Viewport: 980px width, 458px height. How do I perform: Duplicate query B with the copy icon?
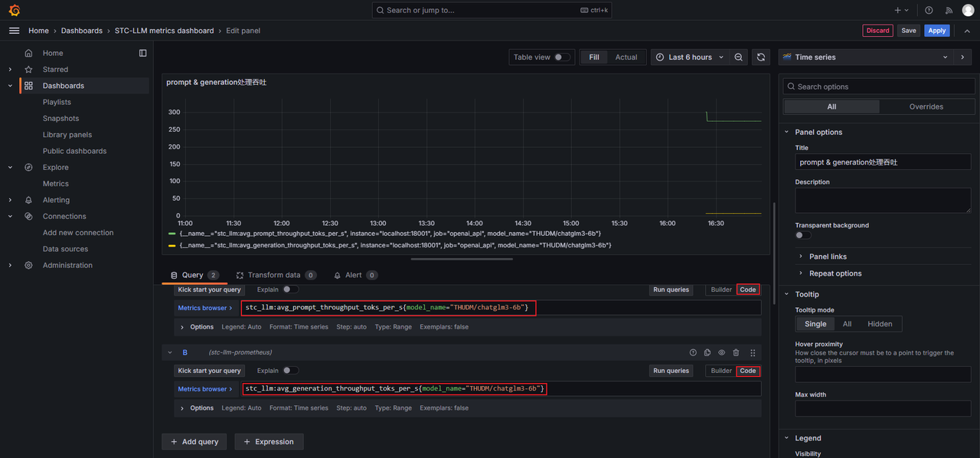707,352
